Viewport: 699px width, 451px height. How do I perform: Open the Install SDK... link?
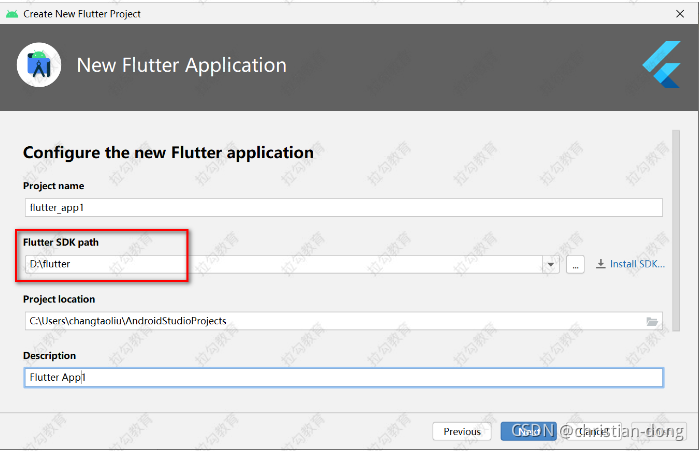[x=630, y=264]
